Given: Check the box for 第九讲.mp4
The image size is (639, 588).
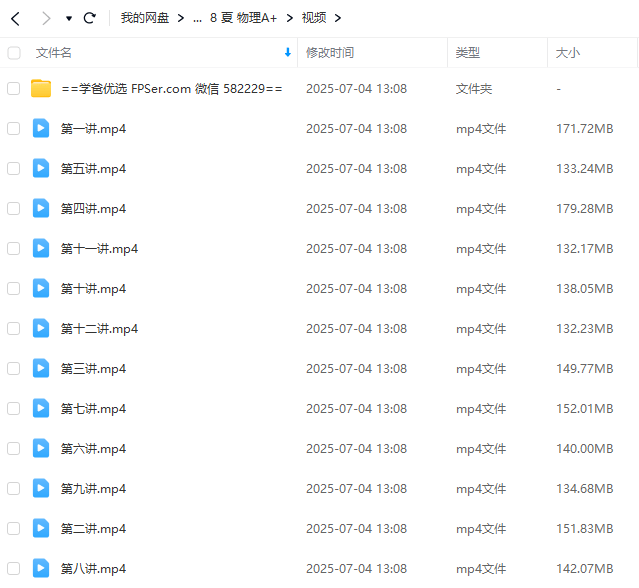Looking at the screenshot, I should click(13, 488).
